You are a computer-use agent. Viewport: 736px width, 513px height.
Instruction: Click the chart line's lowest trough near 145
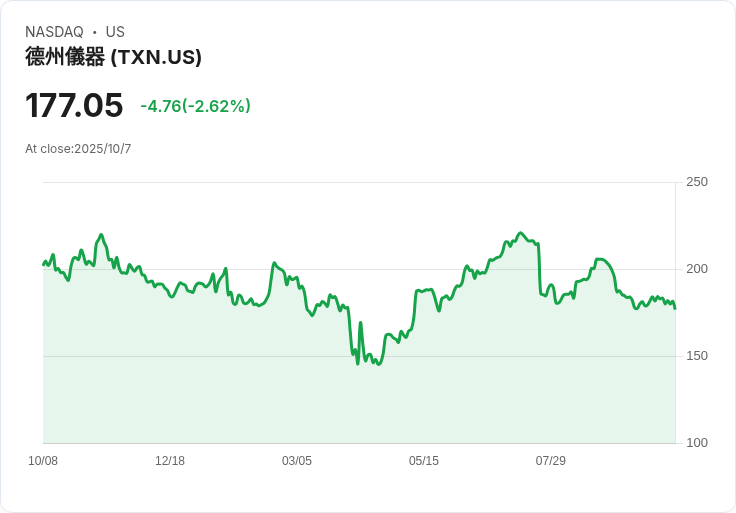(x=357, y=363)
